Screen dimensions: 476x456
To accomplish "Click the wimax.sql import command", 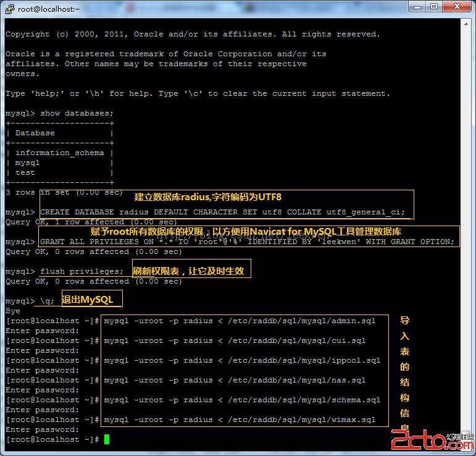I will click(x=240, y=420).
